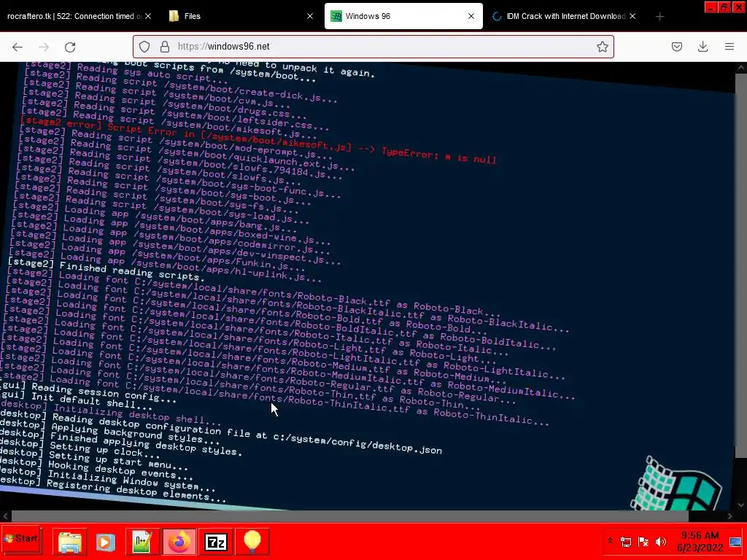Viewport: 747px width, 560px height.
Task: Open the Downloads arrow panel
Action: tap(703, 47)
